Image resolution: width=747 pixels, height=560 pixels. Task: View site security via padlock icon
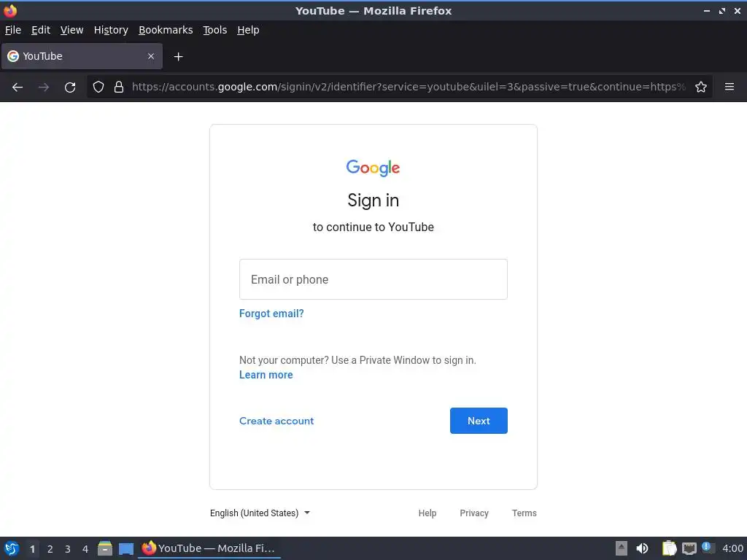(x=119, y=87)
